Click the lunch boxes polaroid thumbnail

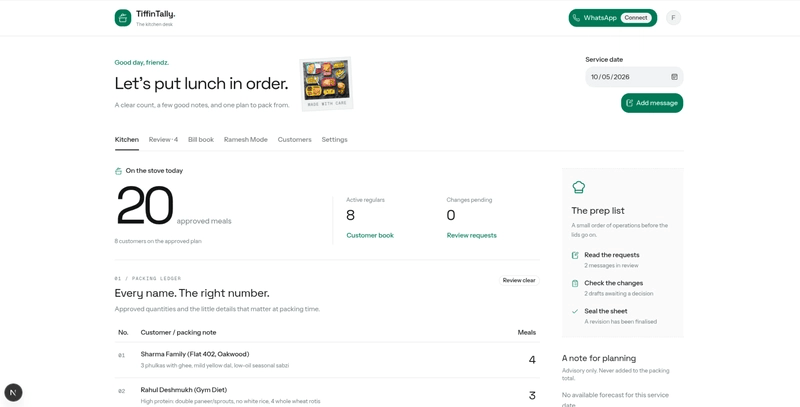(x=326, y=84)
